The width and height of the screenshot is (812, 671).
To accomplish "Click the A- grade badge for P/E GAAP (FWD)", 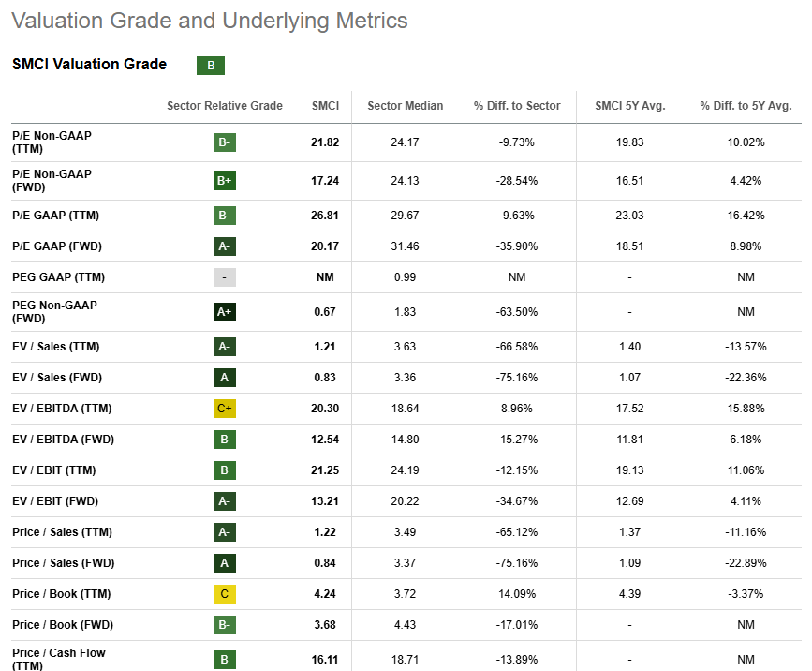I will click(x=224, y=246).
